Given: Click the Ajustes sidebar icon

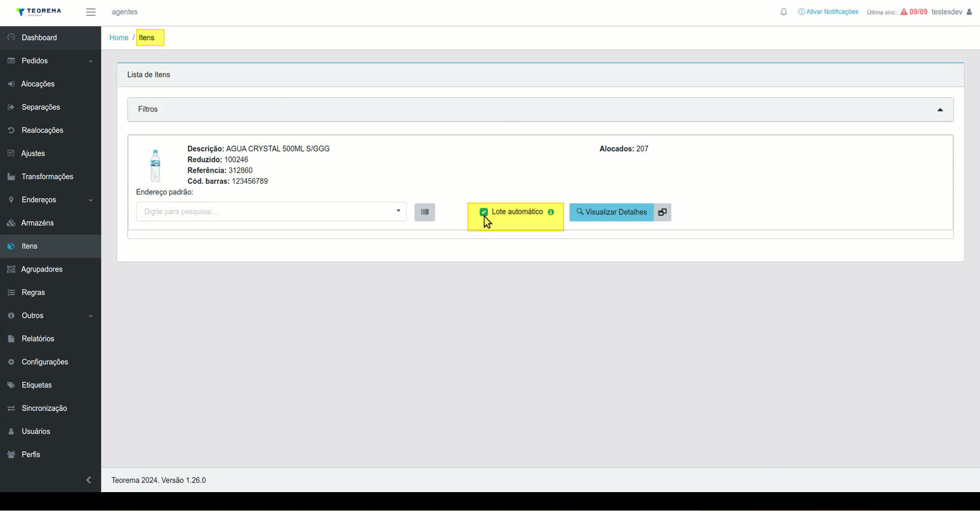Looking at the screenshot, I should 11,153.
